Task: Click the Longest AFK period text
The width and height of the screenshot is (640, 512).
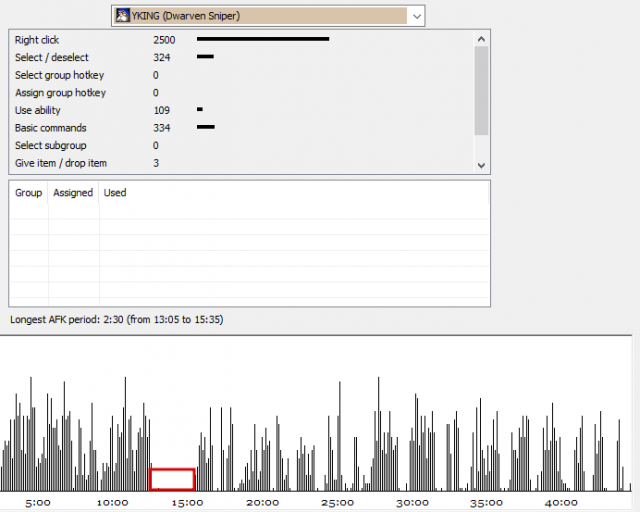Action: tap(117, 319)
